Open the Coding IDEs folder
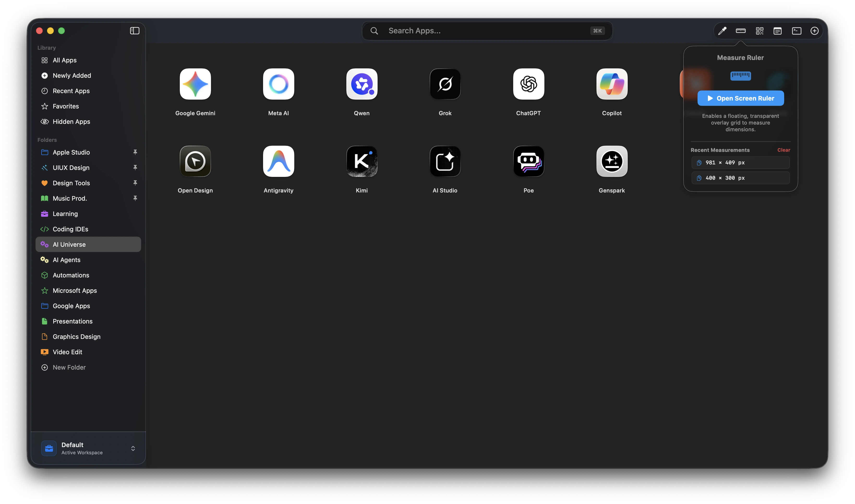 click(88, 229)
